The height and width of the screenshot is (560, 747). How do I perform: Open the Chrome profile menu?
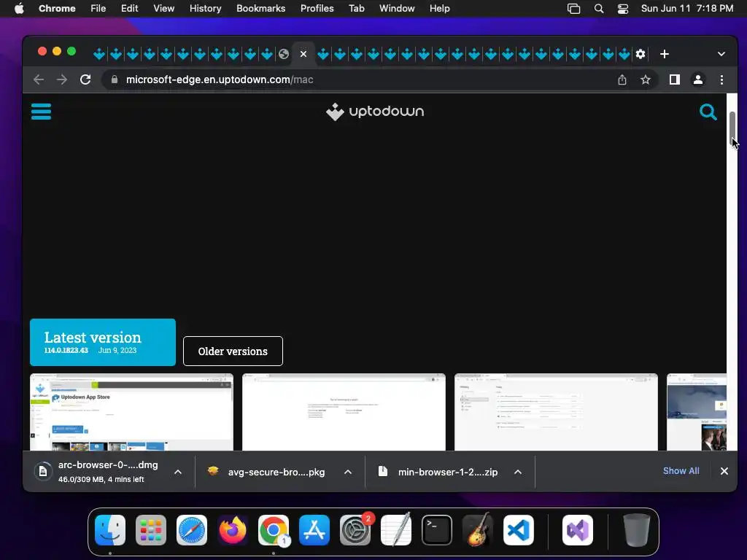coord(698,79)
